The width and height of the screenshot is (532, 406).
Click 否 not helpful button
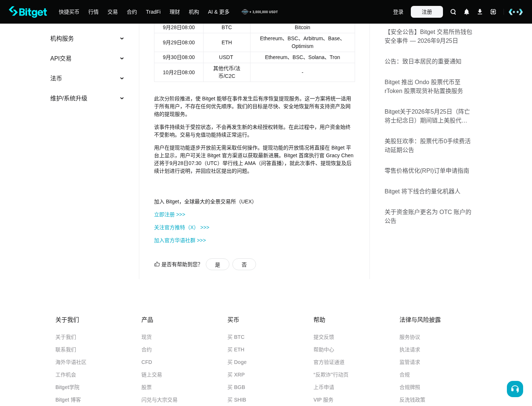(x=244, y=264)
